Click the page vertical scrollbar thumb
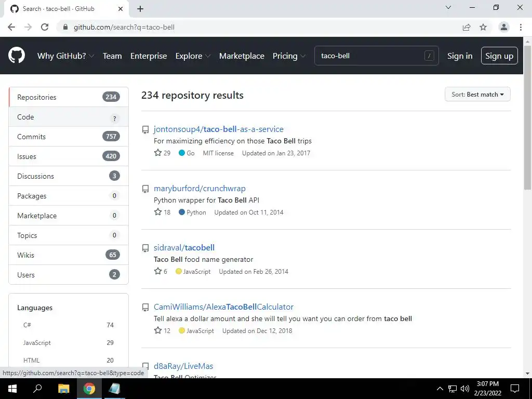The image size is (532, 399). point(527,117)
